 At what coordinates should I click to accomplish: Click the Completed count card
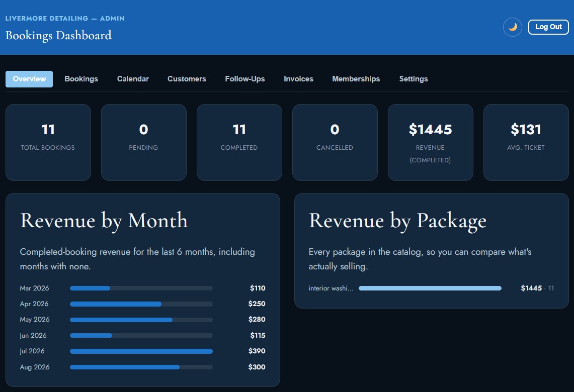(x=239, y=142)
